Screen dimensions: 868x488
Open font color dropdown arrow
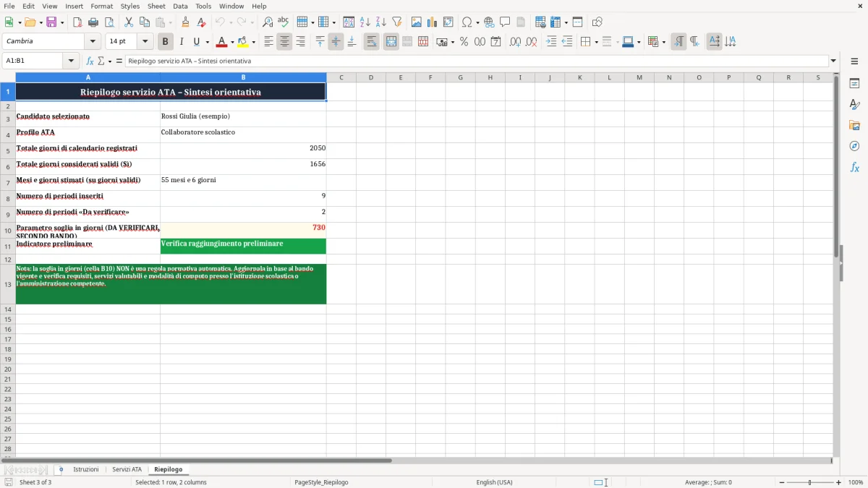pyautogui.click(x=232, y=42)
